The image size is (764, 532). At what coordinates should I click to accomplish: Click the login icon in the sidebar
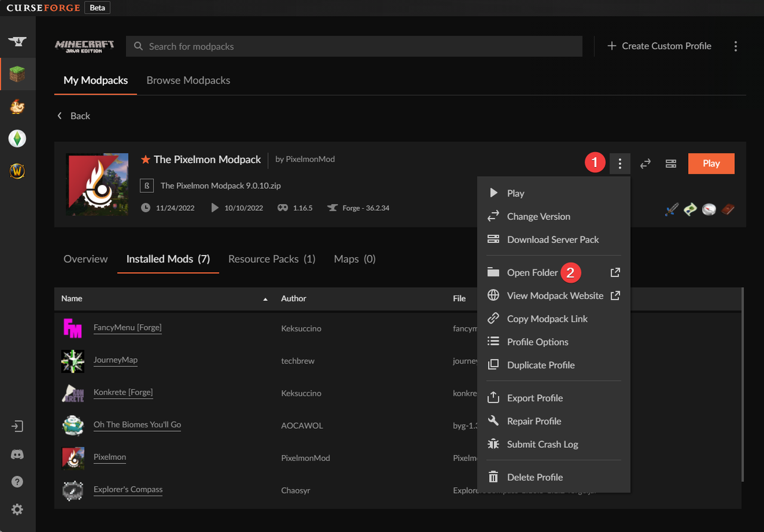[17, 426]
